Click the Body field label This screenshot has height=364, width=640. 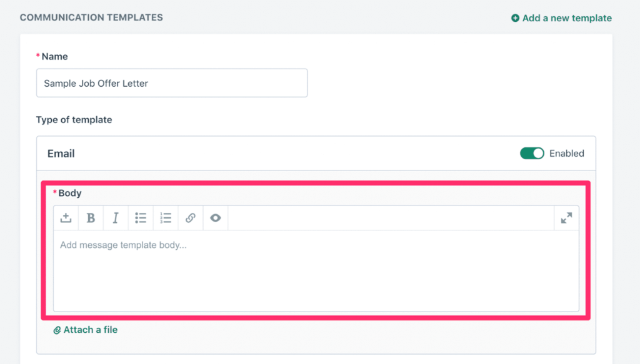[x=70, y=193]
